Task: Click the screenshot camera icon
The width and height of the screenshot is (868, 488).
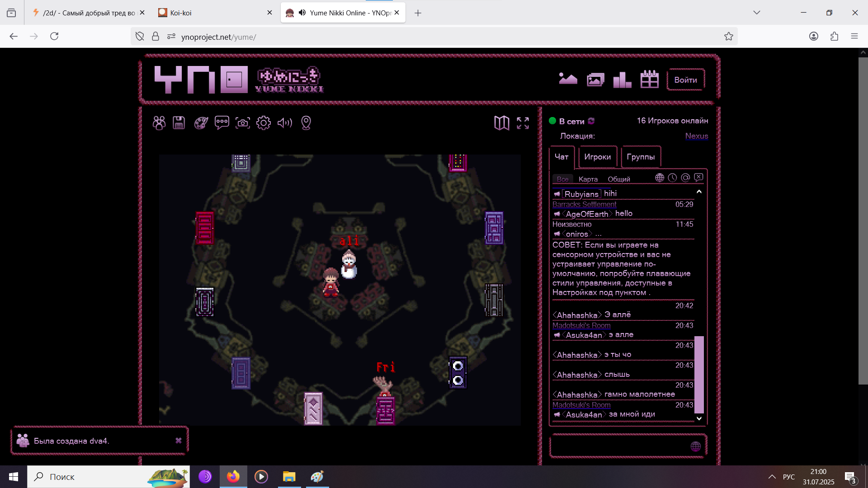Action: pyautogui.click(x=243, y=123)
